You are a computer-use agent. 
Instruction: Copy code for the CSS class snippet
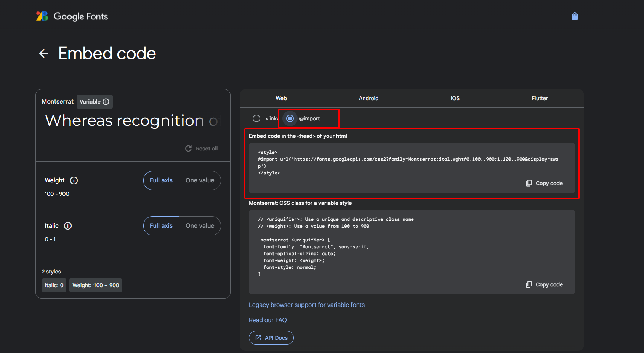pyautogui.click(x=545, y=284)
